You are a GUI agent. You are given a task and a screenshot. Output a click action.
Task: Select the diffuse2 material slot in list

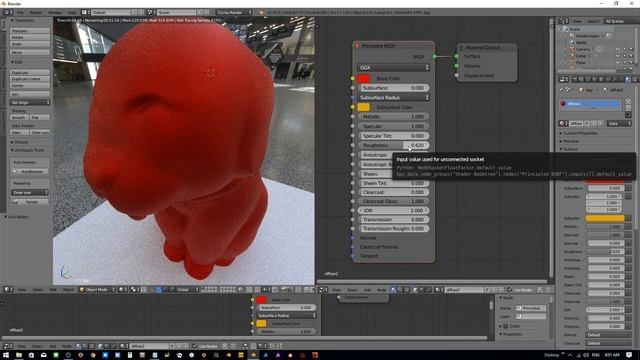click(x=591, y=104)
